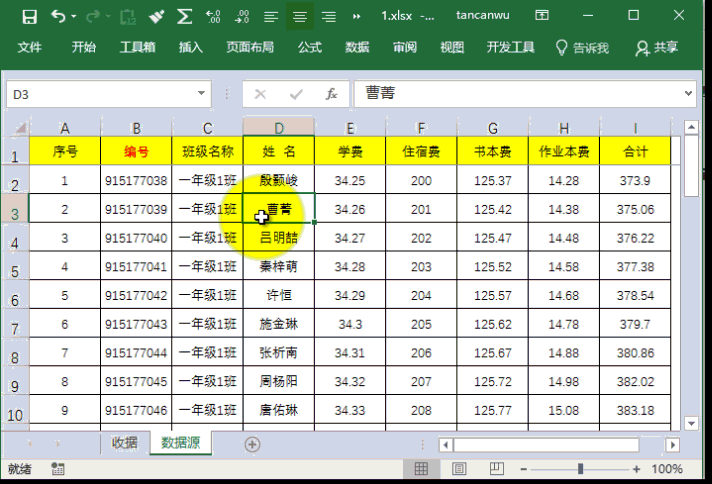Open the 页面布局 ribbon tab
Image resolution: width=712 pixels, height=484 pixels.
tap(249, 47)
